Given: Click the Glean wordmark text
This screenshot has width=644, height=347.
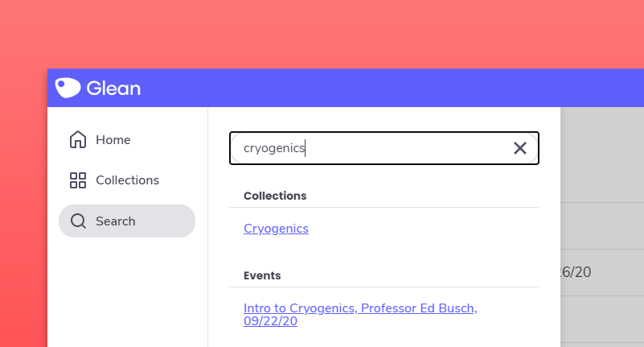Looking at the screenshot, I should [x=113, y=89].
